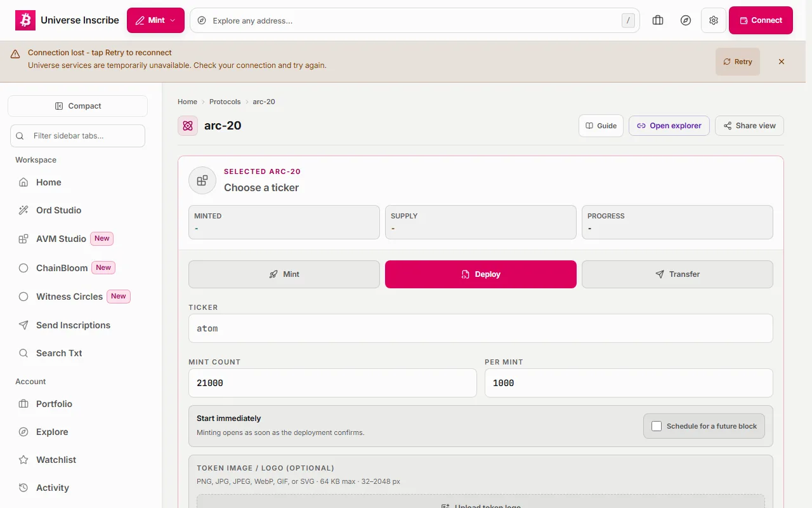Click the Share view button

tap(749, 126)
